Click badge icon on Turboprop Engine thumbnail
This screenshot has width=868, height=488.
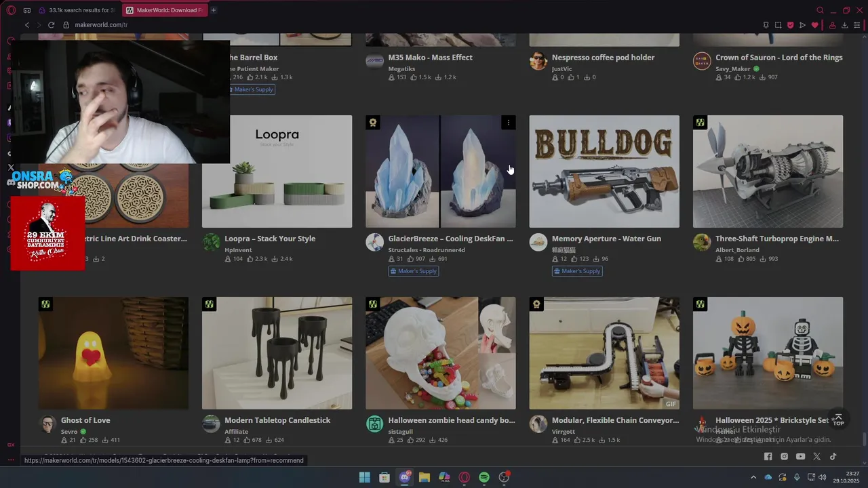pyautogui.click(x=701, y=123)
